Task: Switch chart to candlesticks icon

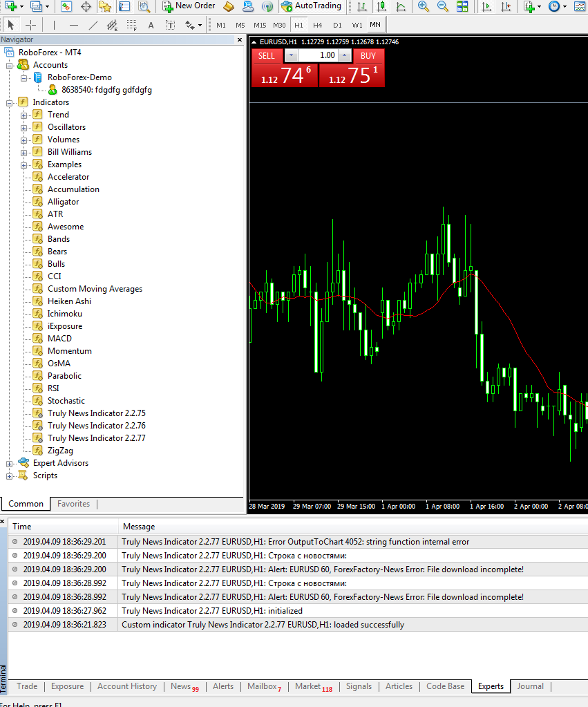Action: [x=381, y=6]
